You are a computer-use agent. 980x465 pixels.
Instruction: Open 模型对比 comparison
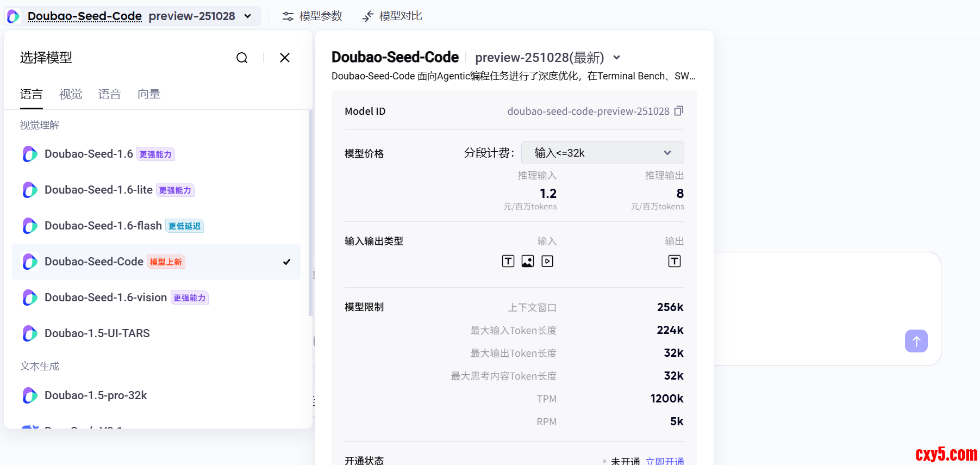click(392, 16)
